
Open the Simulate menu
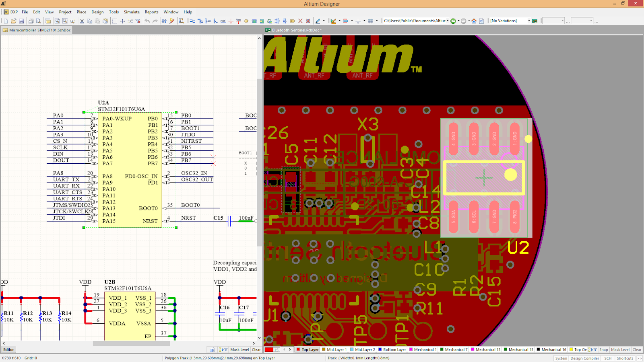tap(132, 12)
